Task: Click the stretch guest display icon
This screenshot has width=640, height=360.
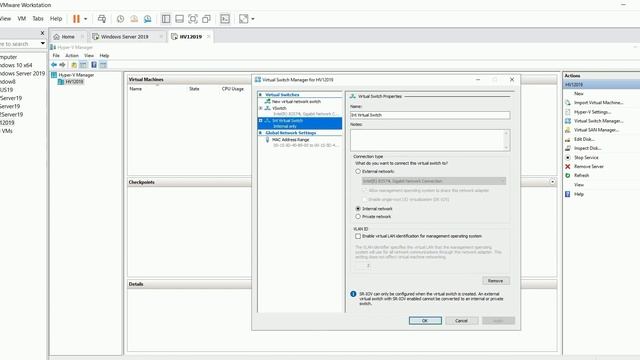Action: 243,19
